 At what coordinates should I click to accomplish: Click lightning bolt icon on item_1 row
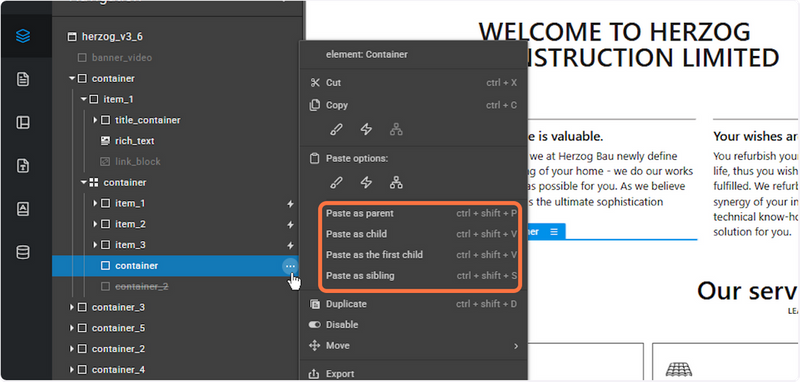pos(290,203)
